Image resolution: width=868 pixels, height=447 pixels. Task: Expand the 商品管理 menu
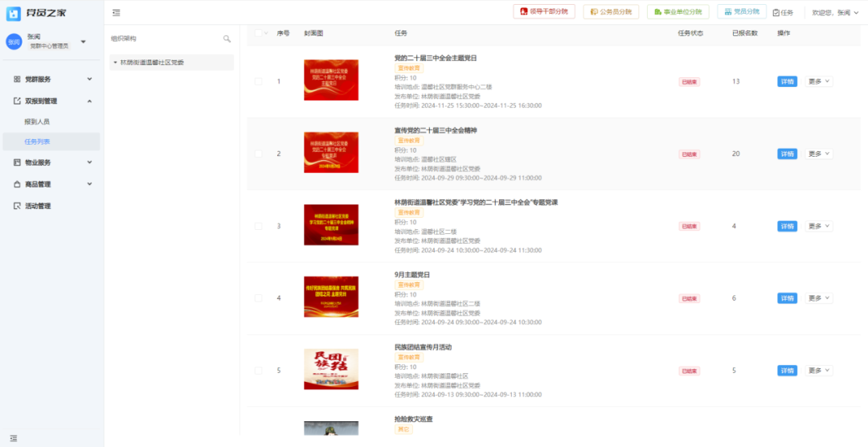pyautogui.click(x=90, y=184)
